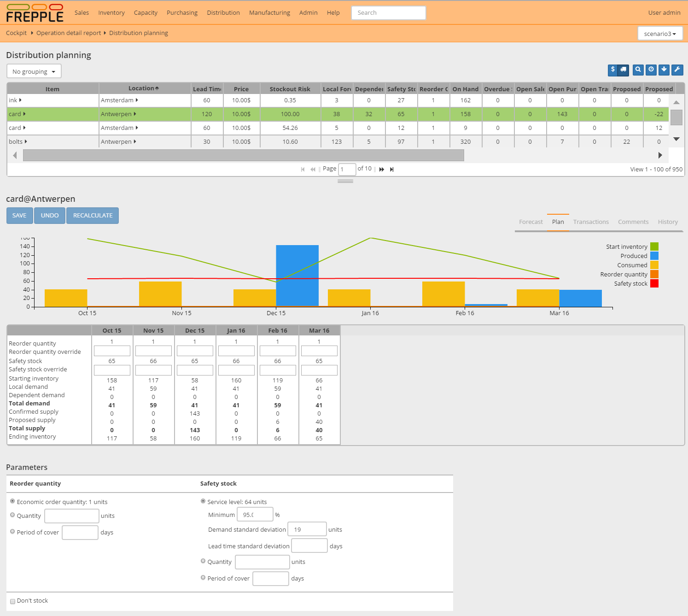Click the grid's vertical scroll up arrow
Screen dimensions: 688x616
[676, 102]
